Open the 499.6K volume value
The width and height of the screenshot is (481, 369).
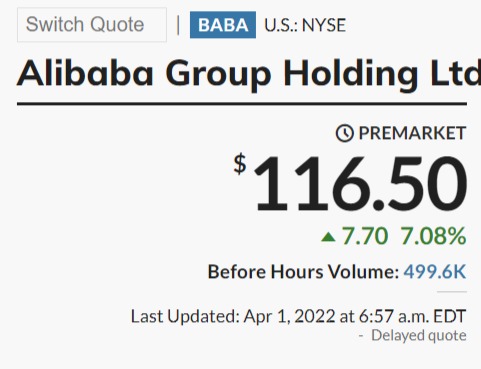tap(435, 272)
